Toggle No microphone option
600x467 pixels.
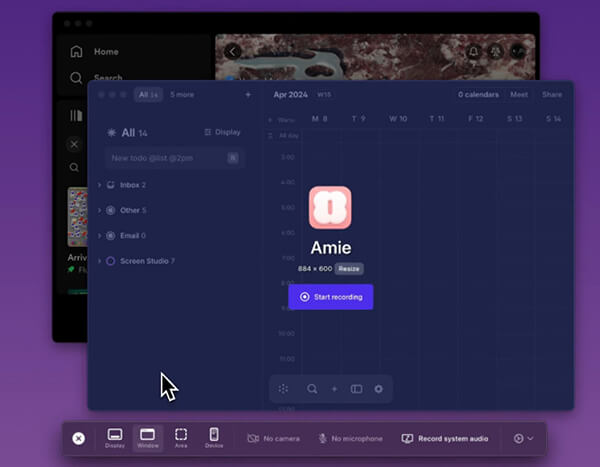coord(351,439)
